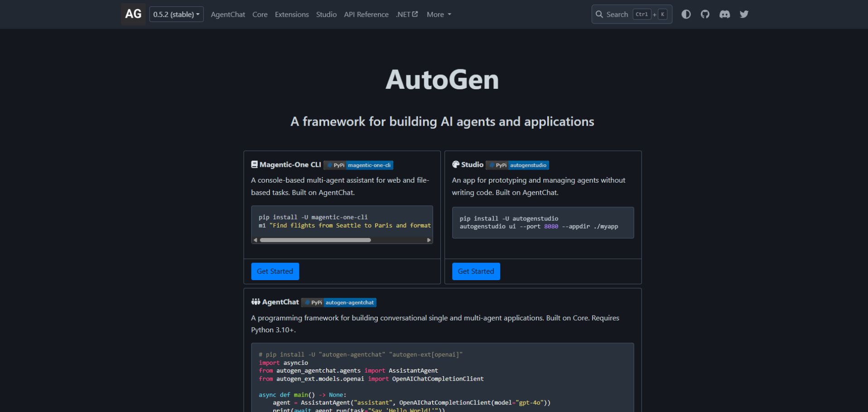Click the OpenAIChatCompletionClient import line
The image size is (868, 412).
(x=371, y=378)
